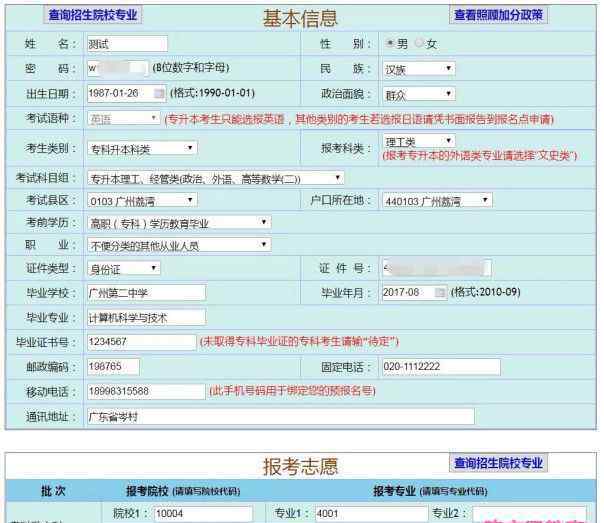Click the 报考院校 column header
The height and width of the screenshot is (523, 604).
click(x=183, y=491)
